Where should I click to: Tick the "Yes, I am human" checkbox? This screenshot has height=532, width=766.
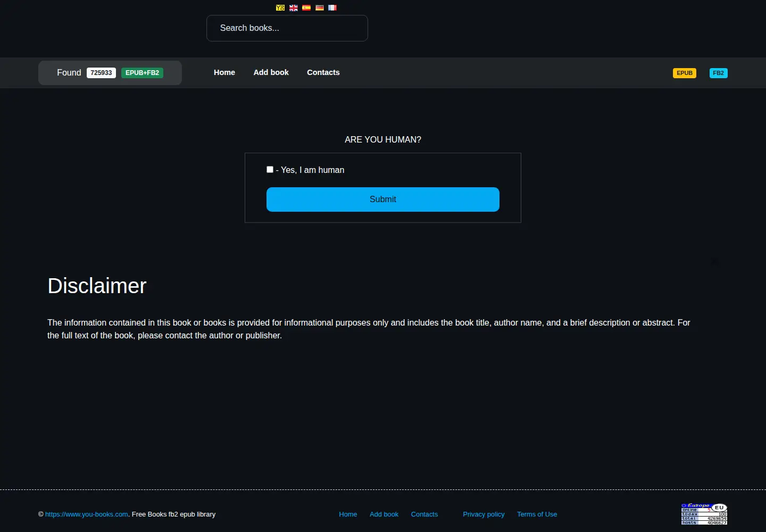pos(270,169)
